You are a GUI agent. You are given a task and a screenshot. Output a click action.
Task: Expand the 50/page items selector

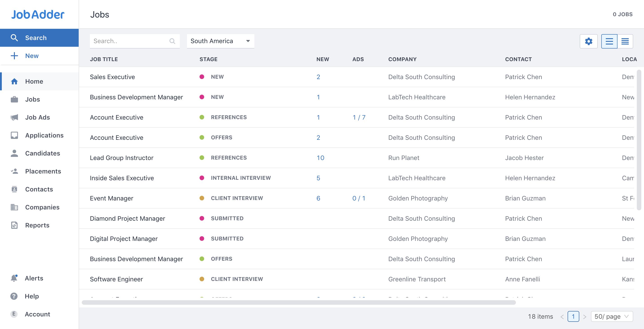tap(612, 316)
